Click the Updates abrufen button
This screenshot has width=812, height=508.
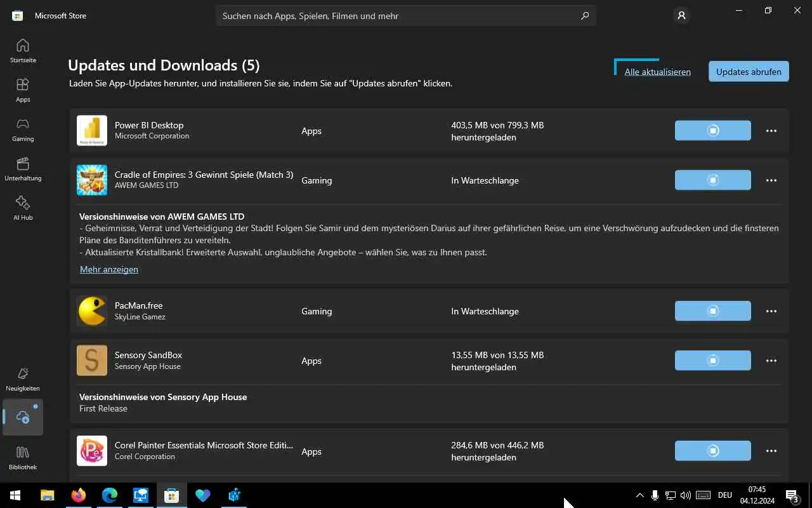[749, 72]
